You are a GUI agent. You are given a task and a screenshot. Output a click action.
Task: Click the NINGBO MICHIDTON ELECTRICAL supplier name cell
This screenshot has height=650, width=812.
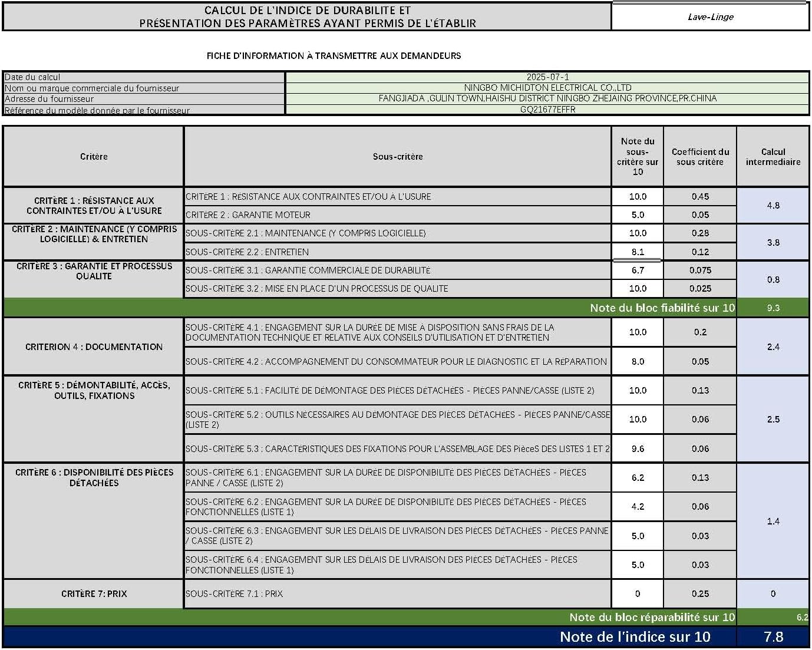point(547,88)
